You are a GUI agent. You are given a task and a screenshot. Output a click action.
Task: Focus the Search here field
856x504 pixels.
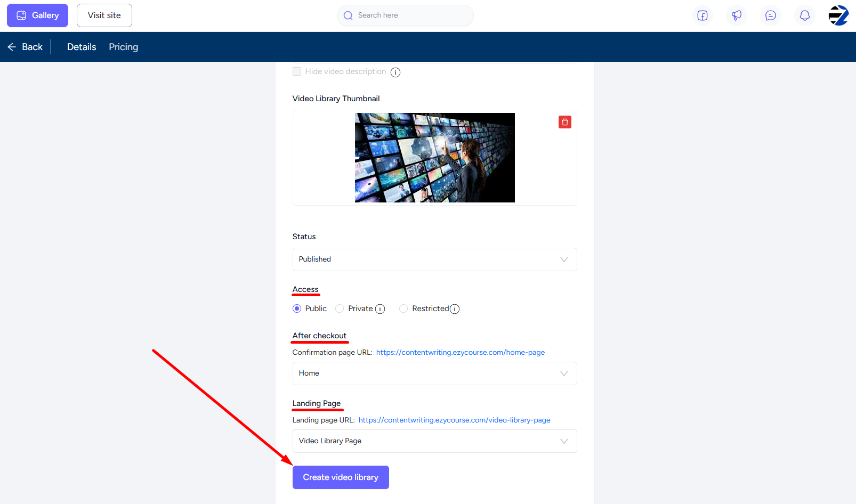(406, 15)
